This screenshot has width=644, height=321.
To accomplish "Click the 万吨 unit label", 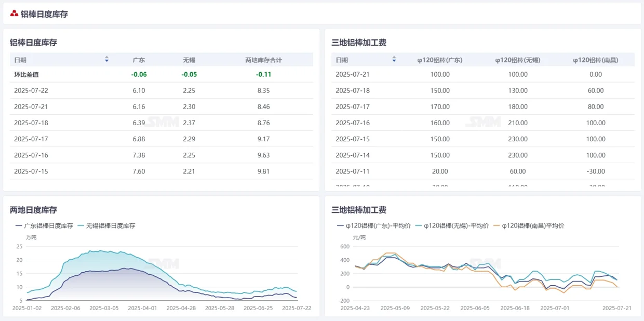I will [x=31, y=237].
